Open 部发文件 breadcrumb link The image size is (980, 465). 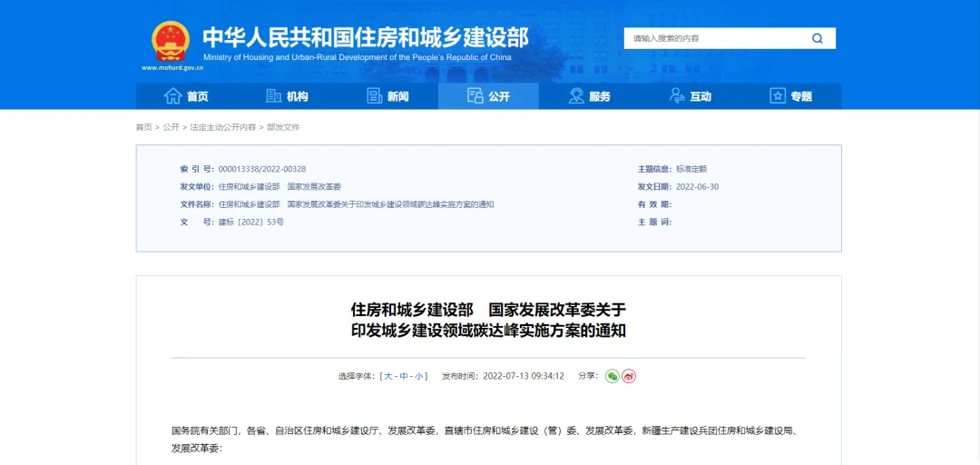coord(283,127)
